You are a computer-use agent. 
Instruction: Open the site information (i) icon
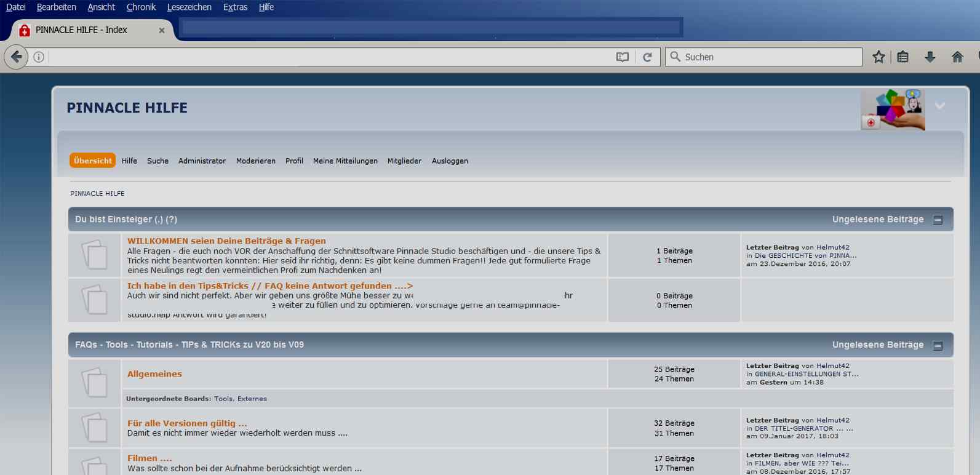[39, 57]
